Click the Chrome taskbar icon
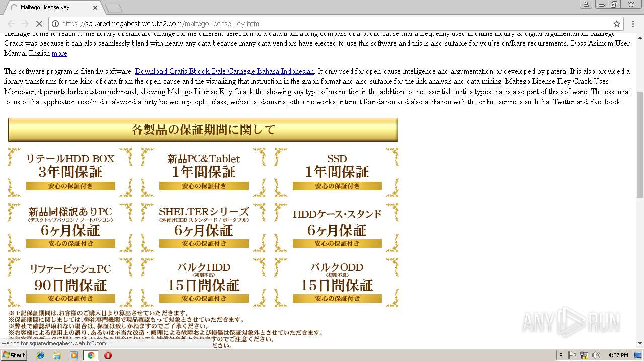This screenshot has width=644, height=362. pyautogui.click(x=91, y=355)
